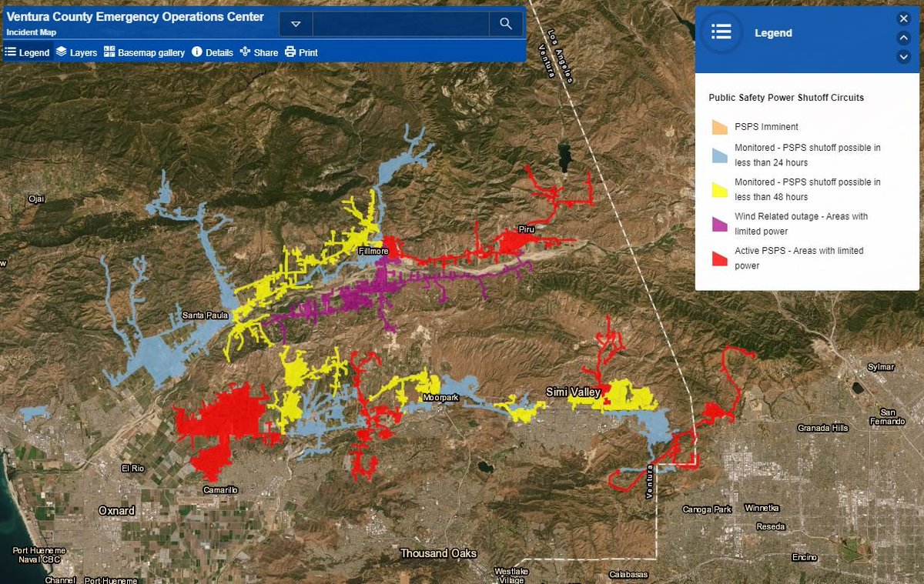The height and width of the screenshot is (584, 924).
Task: Click the El Rio map label
Action: point(132,468)
